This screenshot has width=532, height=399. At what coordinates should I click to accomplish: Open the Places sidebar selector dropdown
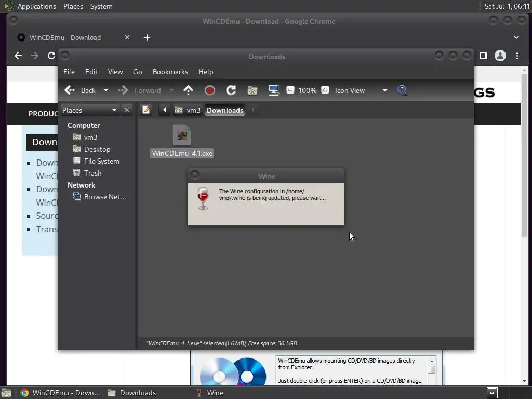pyautogui.click(x=89, y=110)
